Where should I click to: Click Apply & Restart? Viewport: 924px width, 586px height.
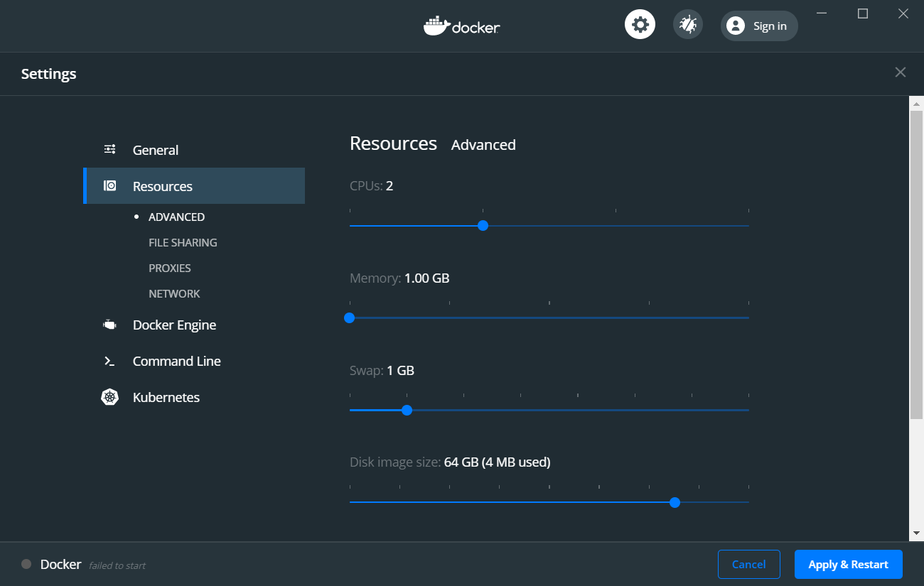click(849, 564)
